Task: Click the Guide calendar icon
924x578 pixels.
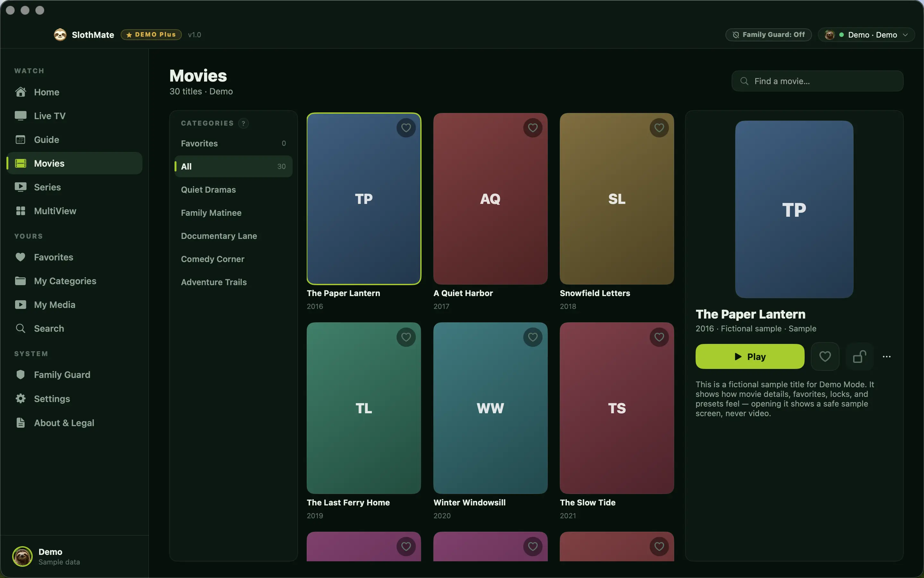Action: [21, 140]
